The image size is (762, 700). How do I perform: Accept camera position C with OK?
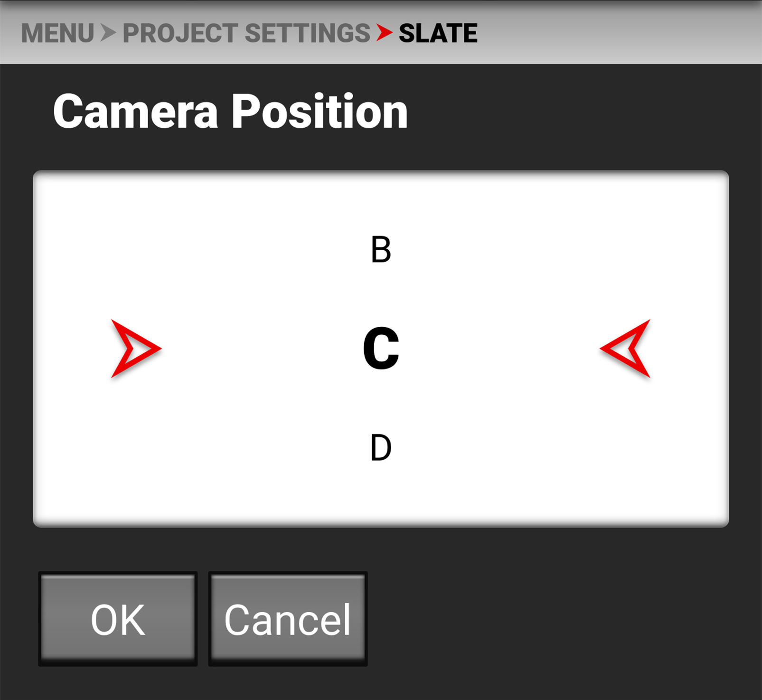pos(118,619)
